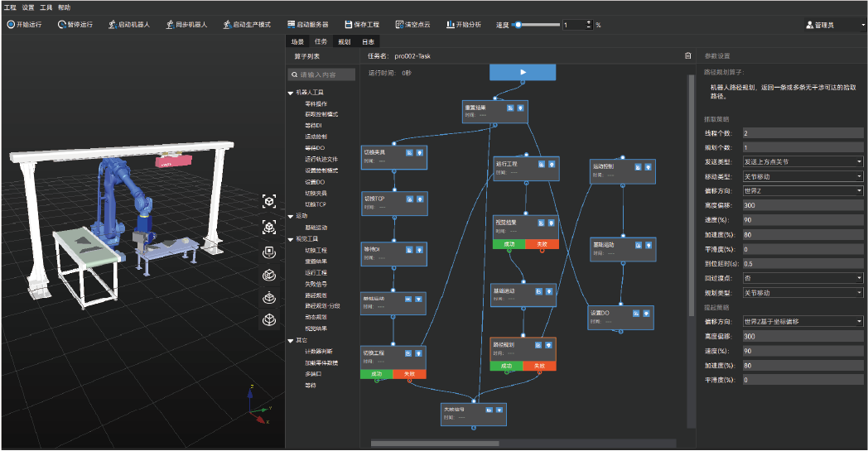Click 开始运行 start button
This screenshot has width=868, height=451.
(x=24, y=24)
